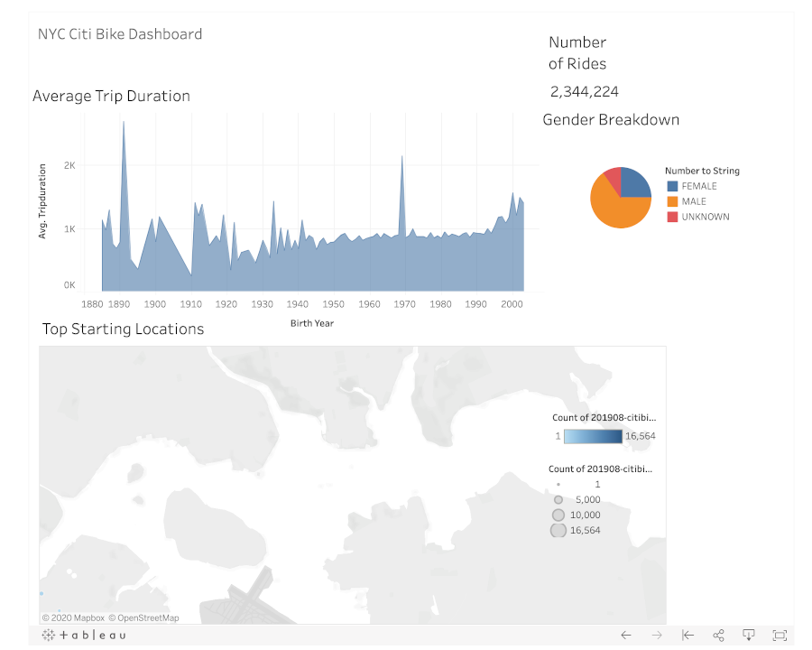Click the small blue station dot on map

pos(42,593)
